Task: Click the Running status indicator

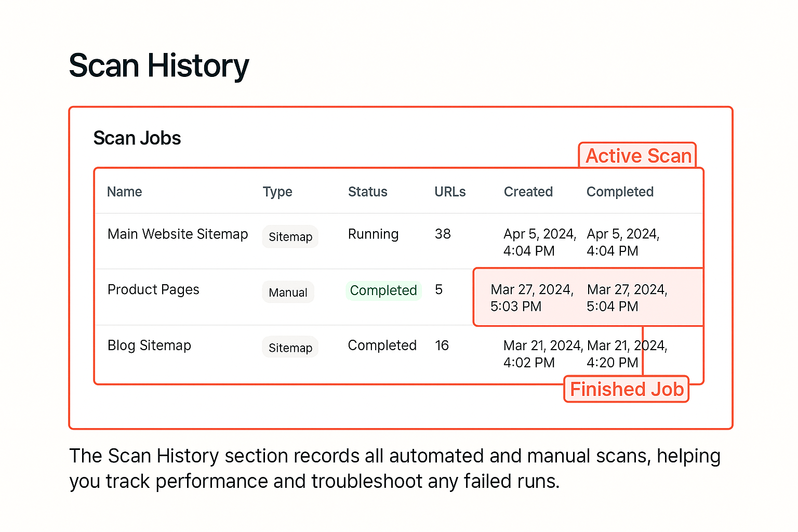Action: pos(373,234)
